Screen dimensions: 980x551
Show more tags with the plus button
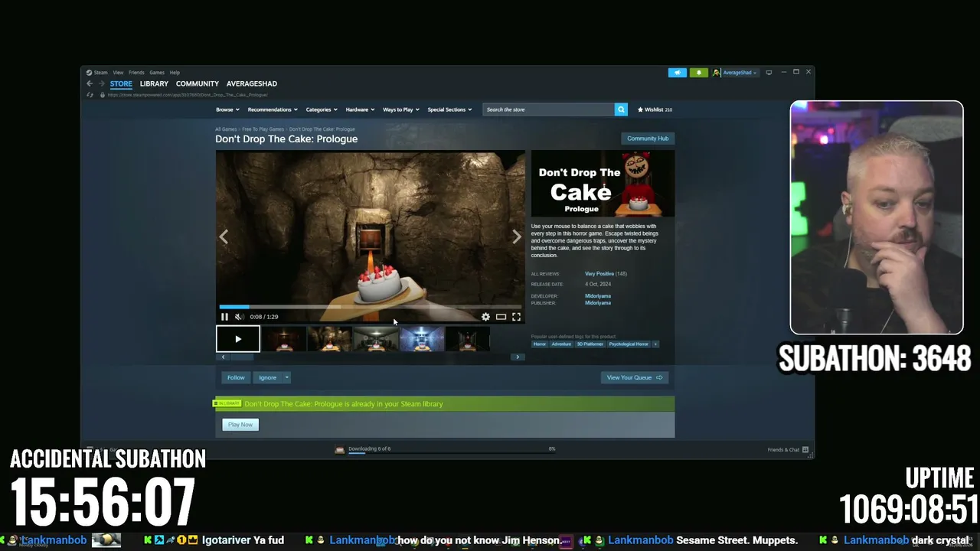coord(655,344)
